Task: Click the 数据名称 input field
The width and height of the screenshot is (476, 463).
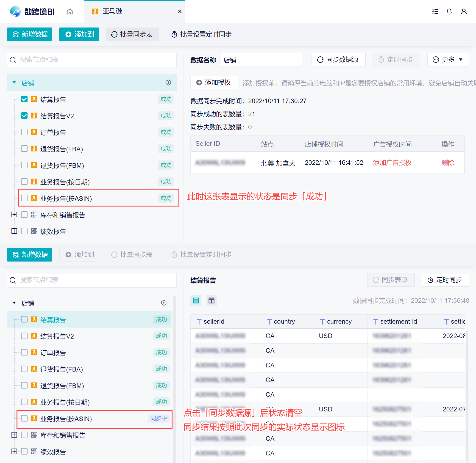Action: (x=261, y=60)
